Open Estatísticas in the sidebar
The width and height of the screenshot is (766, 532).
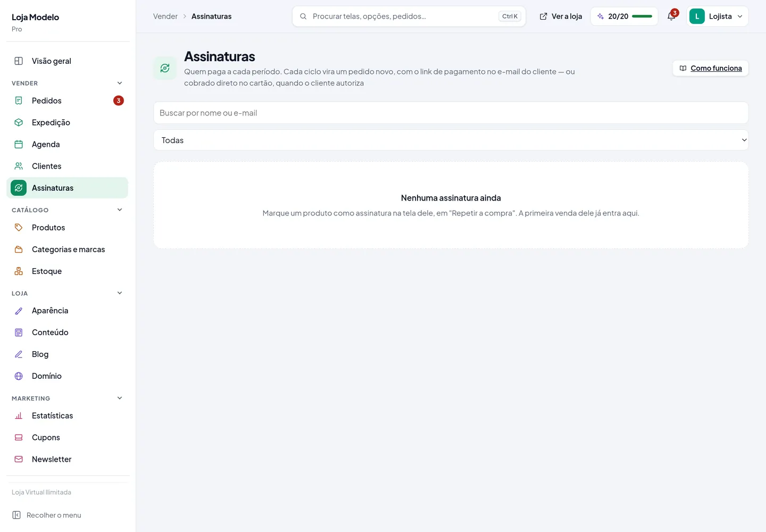pos(68,415)
